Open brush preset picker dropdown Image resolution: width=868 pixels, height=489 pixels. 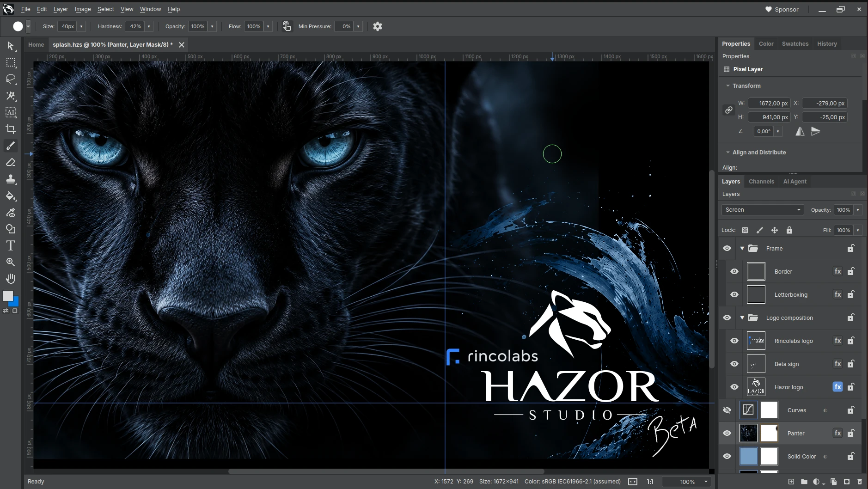[28, 26]
